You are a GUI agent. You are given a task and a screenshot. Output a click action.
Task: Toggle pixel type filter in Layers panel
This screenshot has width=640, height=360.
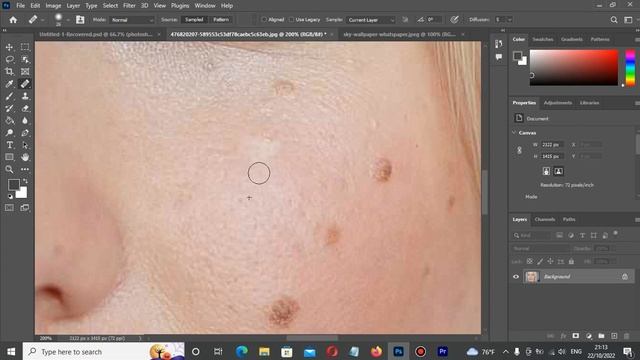point(560,236)
